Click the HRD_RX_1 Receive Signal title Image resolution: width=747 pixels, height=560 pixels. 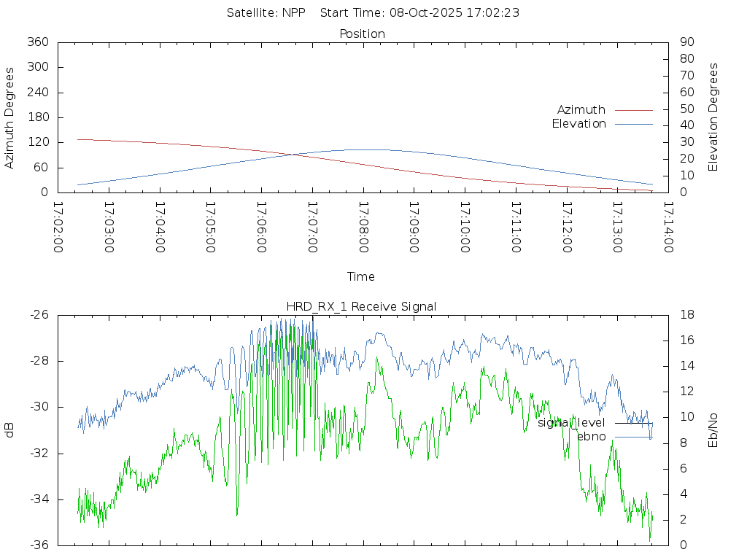coord(362,307)
